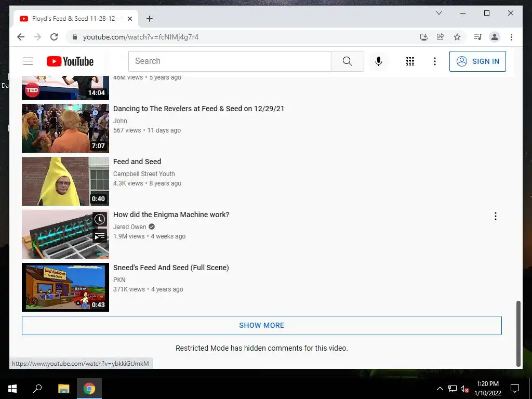Image resolution: width=532 pixels, height=399 pixels.
Task: Open the Sneed's Feed And Seed thumbnail
Action: 65,287
